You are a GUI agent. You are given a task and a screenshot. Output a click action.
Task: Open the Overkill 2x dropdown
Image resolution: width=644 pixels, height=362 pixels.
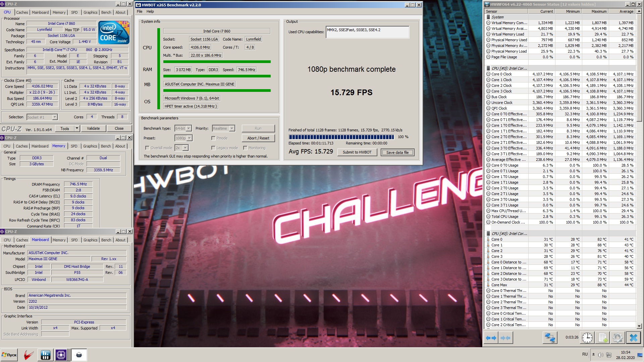click(x=185, y=148)
